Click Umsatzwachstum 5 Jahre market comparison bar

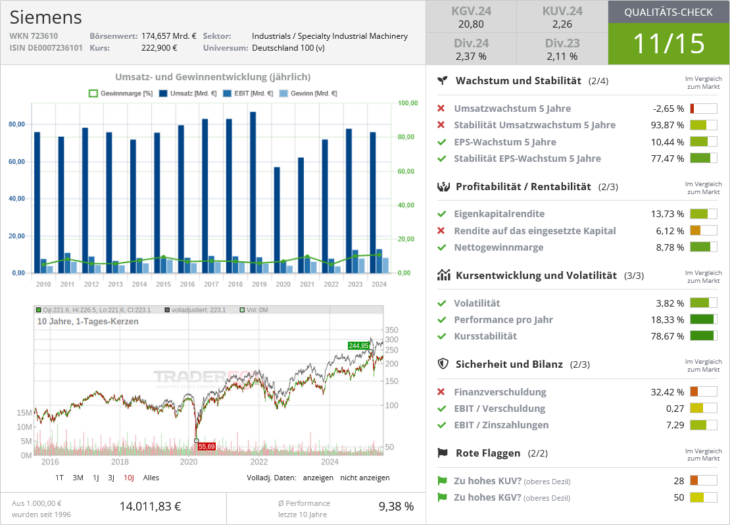pyautogui.click(x=703, y=108)
